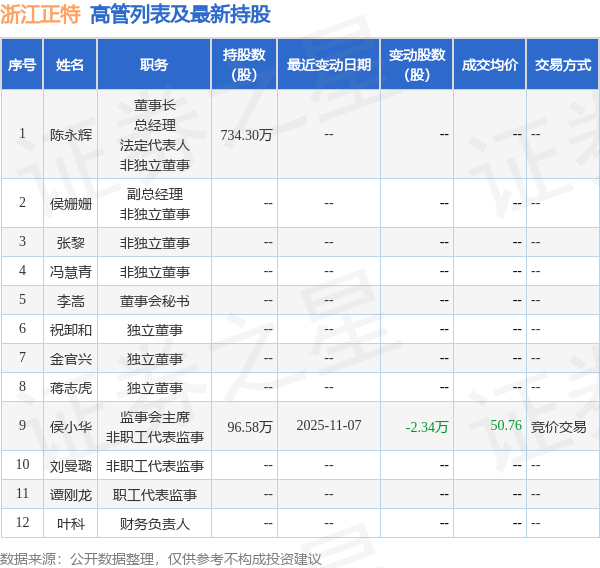This screenshot has width=600, height=568.
Task: Select the name 蒋志虎
Action: (x=71, y=388)
